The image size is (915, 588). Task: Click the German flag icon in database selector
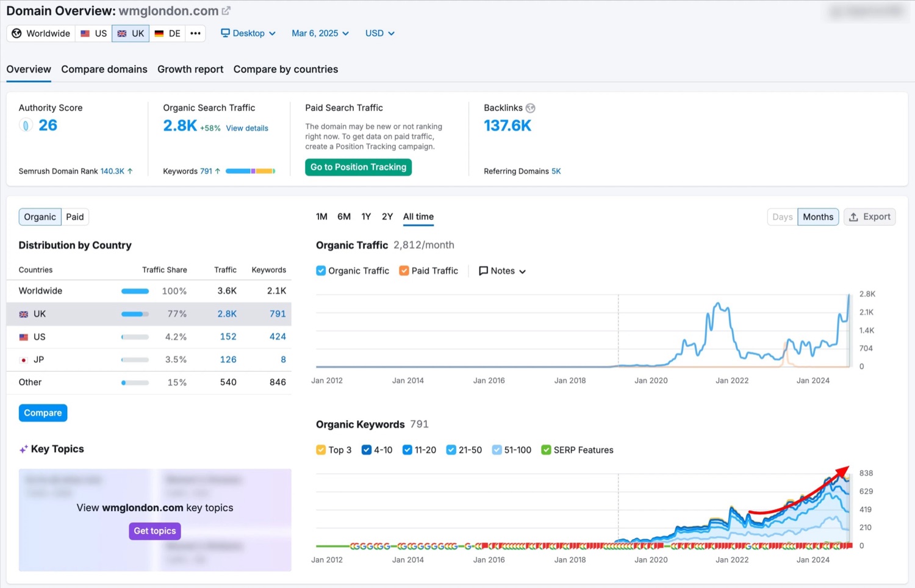[159, 34]
